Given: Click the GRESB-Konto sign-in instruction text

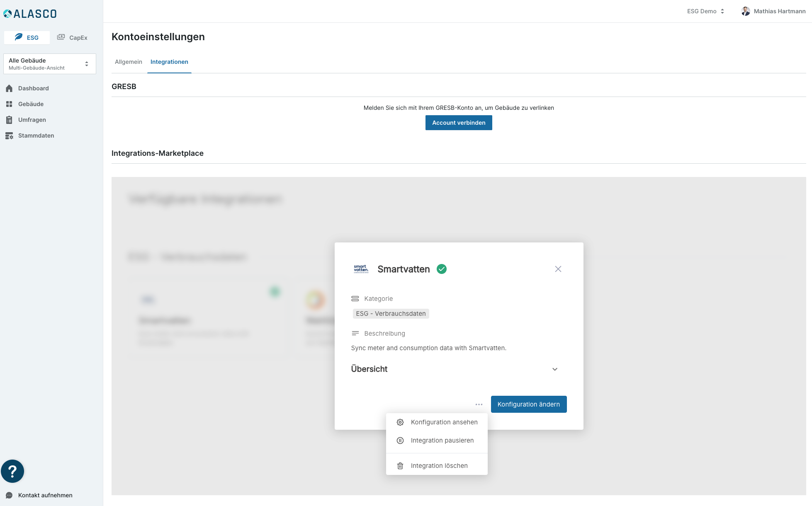Looking at the screenshot, I should coord(459,108).
